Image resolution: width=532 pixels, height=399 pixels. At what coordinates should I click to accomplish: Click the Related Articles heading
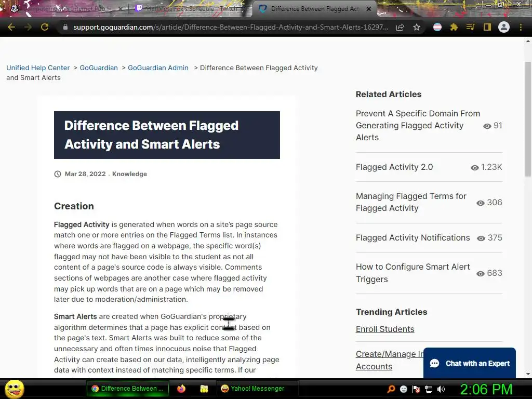389,95
